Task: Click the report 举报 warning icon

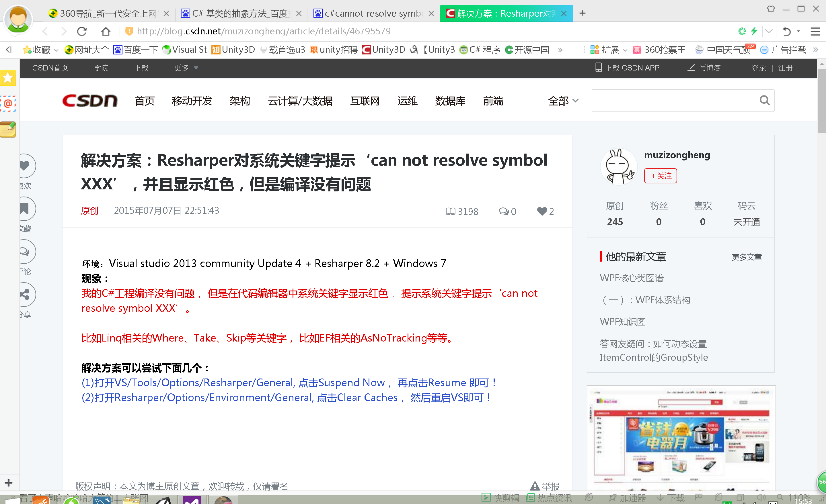Action: (x=535, y=486)
